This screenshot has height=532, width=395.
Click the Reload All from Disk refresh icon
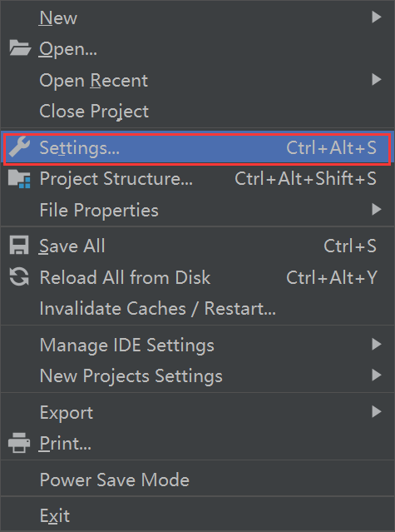[19, 276]
